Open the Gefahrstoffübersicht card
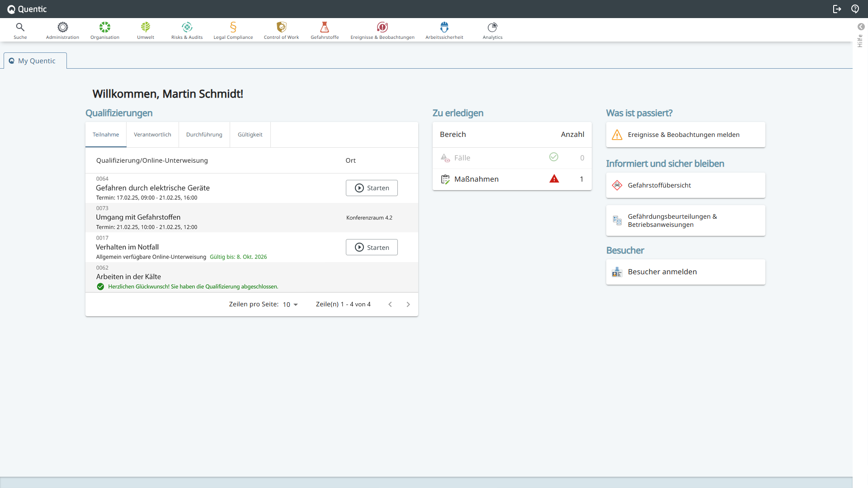 (x=685, y=185)
